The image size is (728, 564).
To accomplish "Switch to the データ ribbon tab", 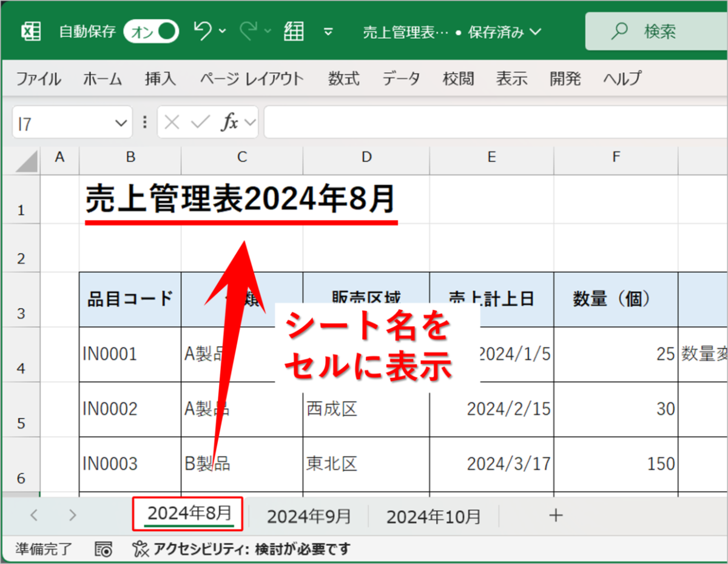I will click(400, 78).
